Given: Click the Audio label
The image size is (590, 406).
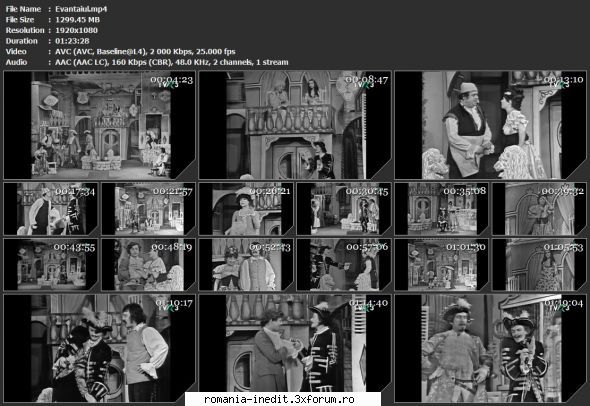Looking at the screenshot, I should [x=16, y=62].
